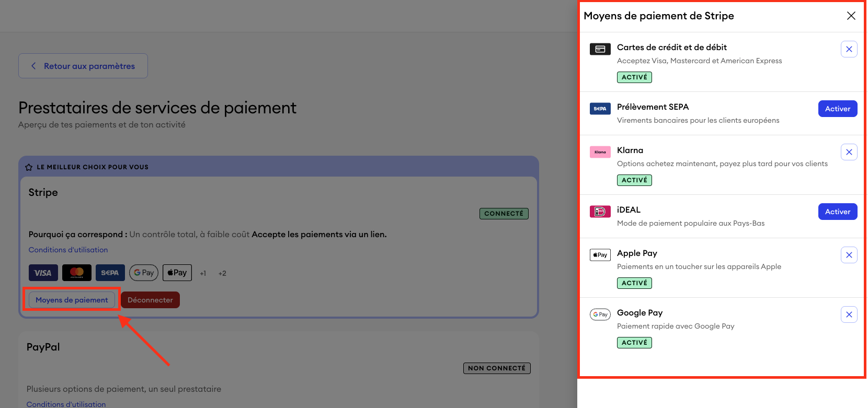The height and width of the screenshot is (408, 868).
Task: Click Prestataires de services de paiement heading
Action: (157, 108)
